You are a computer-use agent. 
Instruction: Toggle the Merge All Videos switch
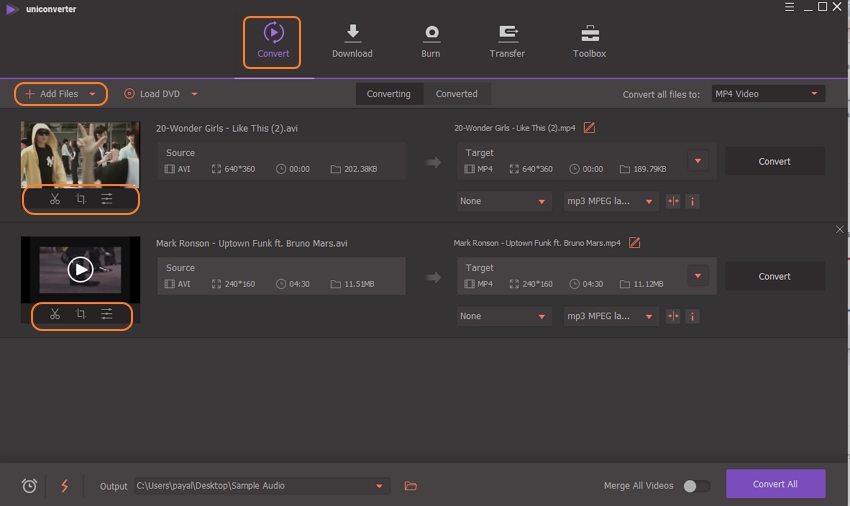click(696, 486)
